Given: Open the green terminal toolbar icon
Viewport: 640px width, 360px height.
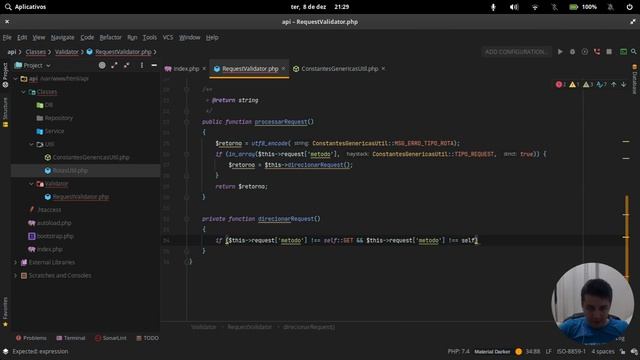Looking at the screenshot, I should (x=623, y=52).
